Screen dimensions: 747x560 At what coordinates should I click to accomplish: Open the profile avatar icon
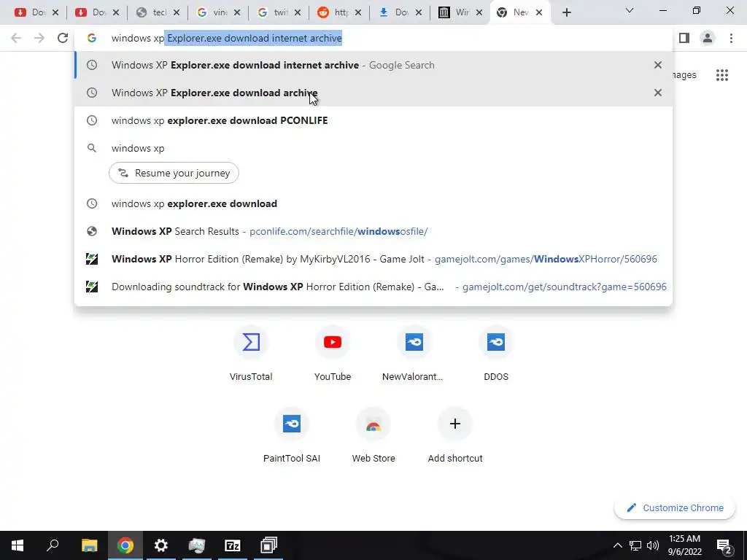pyautogui.click(x=708, y=38)
